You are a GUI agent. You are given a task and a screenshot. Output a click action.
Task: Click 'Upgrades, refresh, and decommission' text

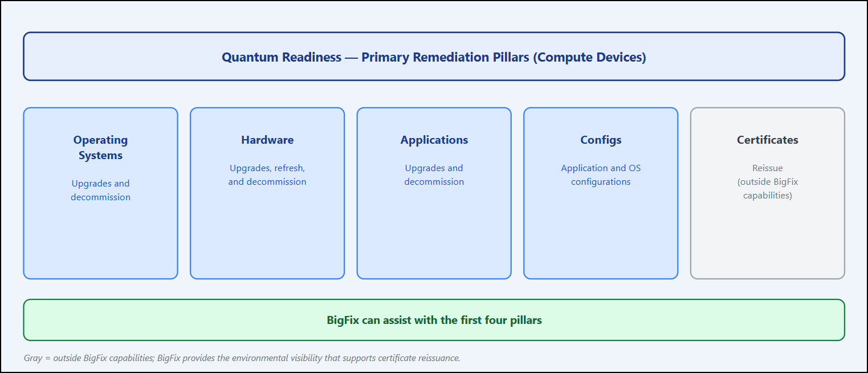coord(267,175)
